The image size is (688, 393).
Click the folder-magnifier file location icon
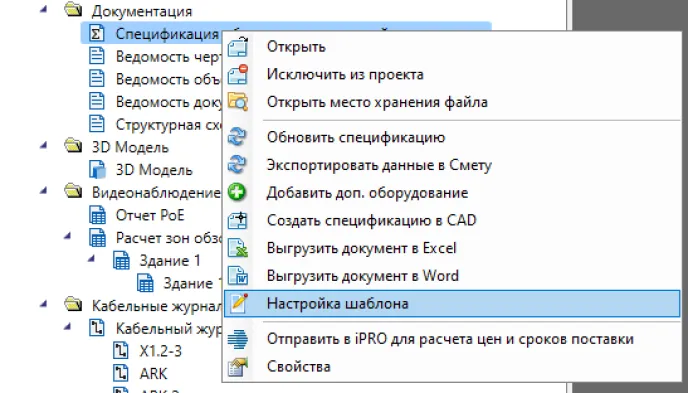(238, 102)
